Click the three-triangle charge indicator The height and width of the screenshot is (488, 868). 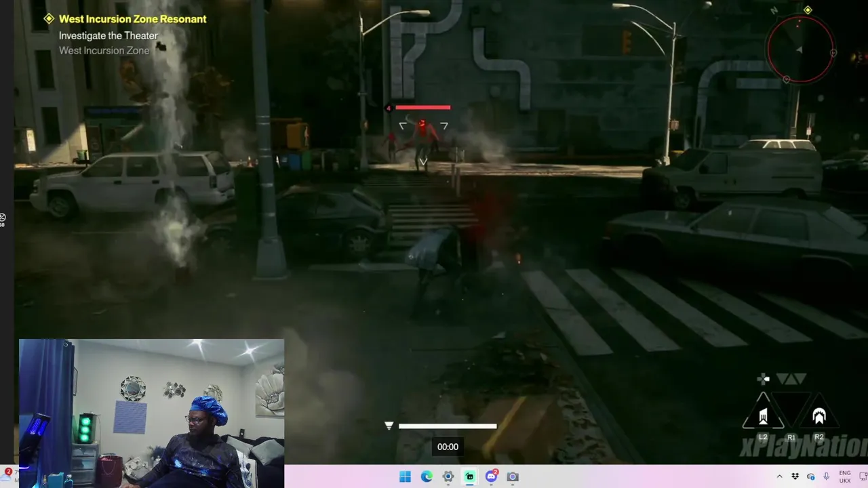point(791,379)
